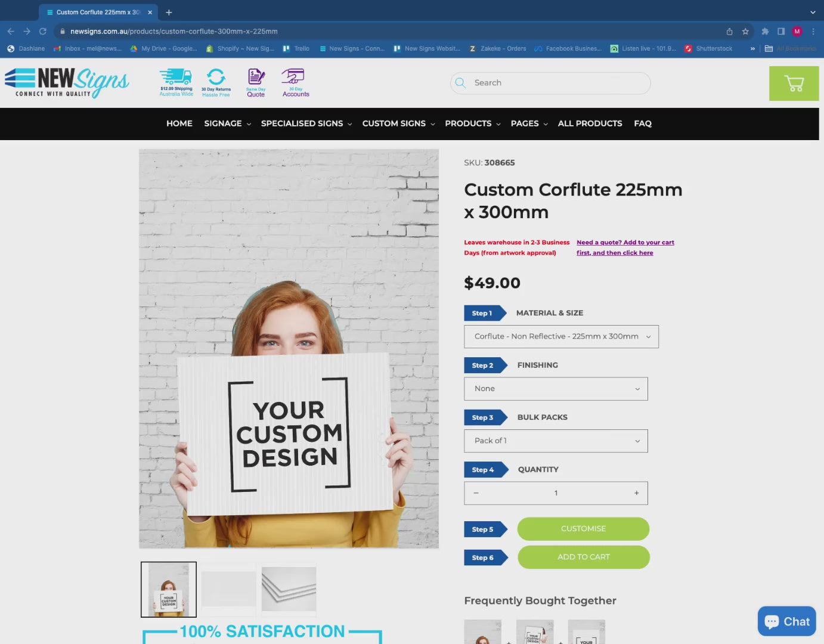The width and height of the screenshot is (824, 644).
Task: Open the Bulk Packs dropdown
Action: click(556, 441)
